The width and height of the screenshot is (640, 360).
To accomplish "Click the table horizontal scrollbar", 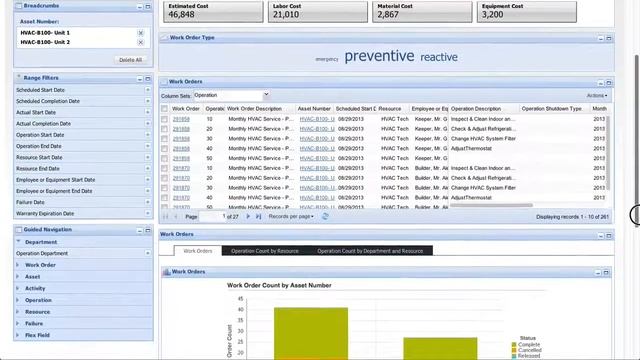I will pyautogui.click(x=491, y=205).
